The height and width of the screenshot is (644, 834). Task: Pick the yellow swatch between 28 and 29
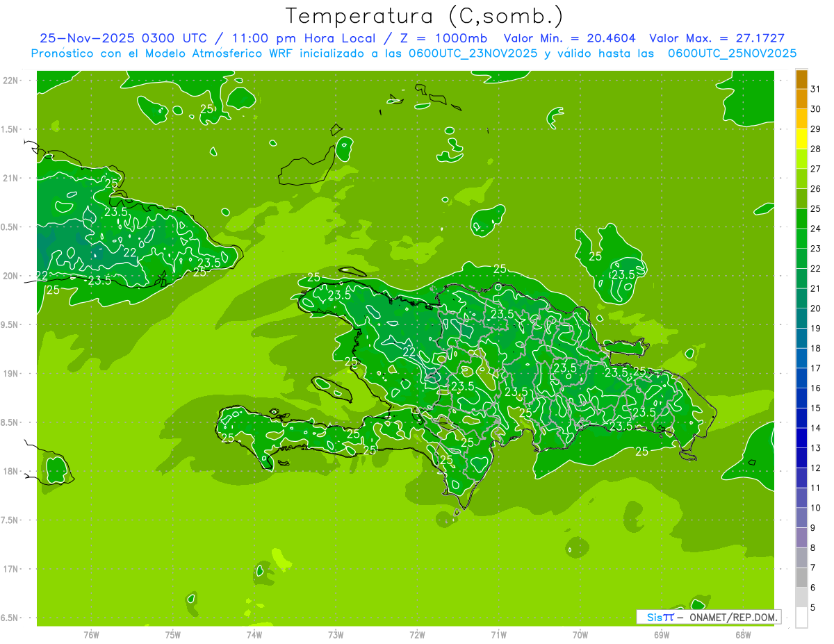click(x=801, y=139)
